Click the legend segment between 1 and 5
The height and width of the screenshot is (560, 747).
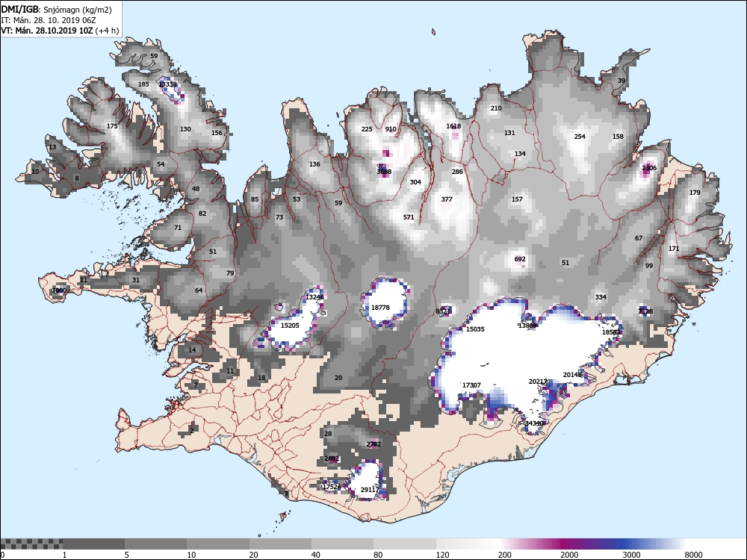pyautogui.click(x=94, y=544)
